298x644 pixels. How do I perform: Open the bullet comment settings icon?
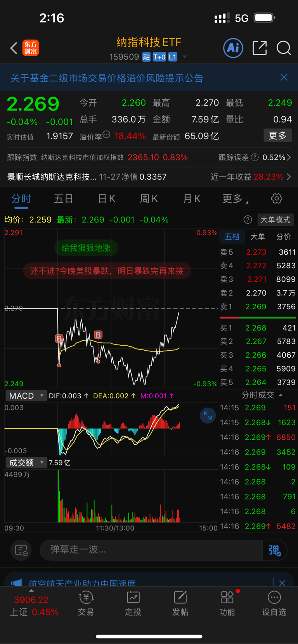(x=21, y=550)
